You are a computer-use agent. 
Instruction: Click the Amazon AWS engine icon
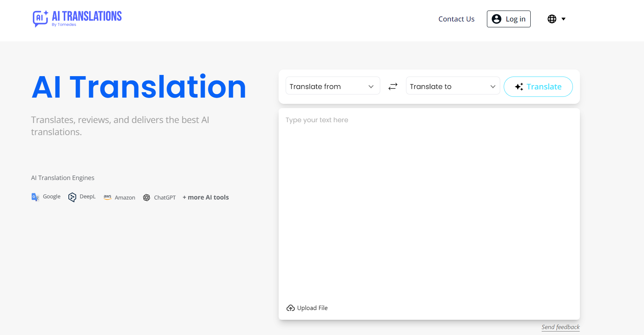click(107, 197)
